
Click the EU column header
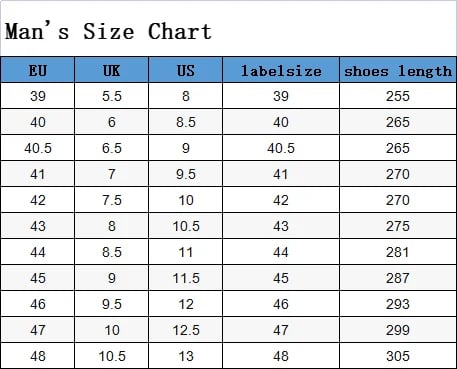(x=37, y=70)
